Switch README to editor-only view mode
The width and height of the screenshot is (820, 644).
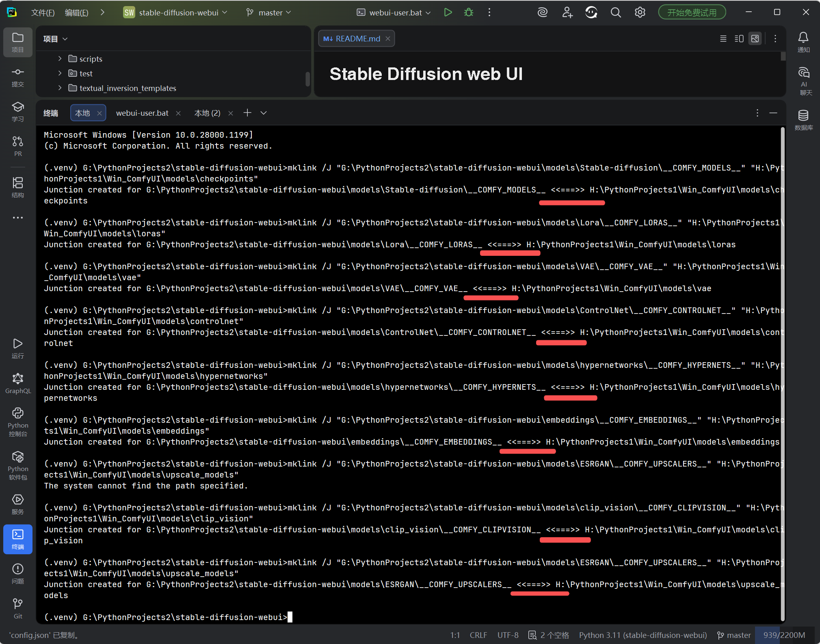pos(723,39)
